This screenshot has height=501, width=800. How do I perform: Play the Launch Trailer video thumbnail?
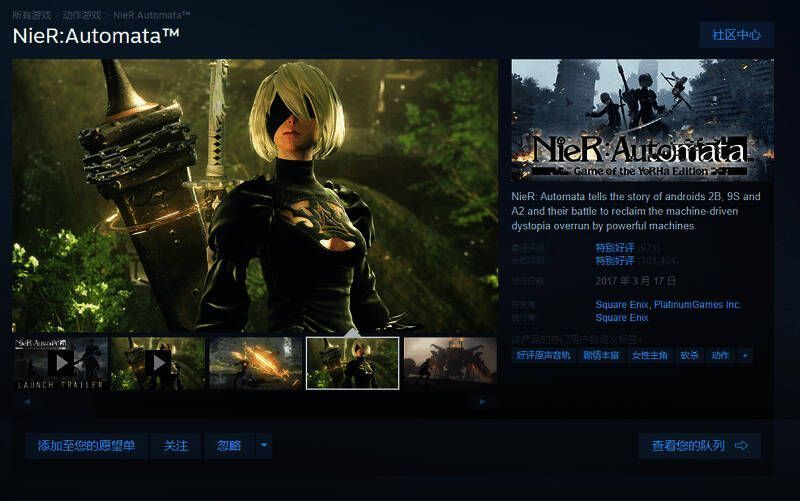pyautogui.click(x=60, y=362)
